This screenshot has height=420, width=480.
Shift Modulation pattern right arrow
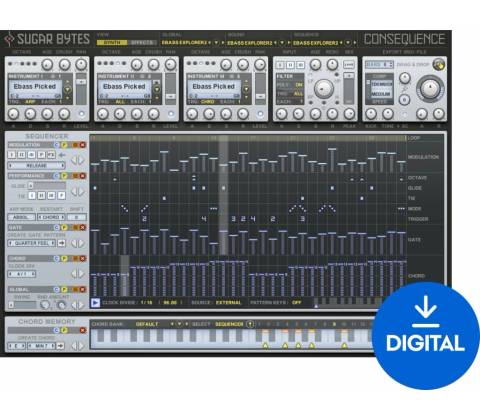81,160
